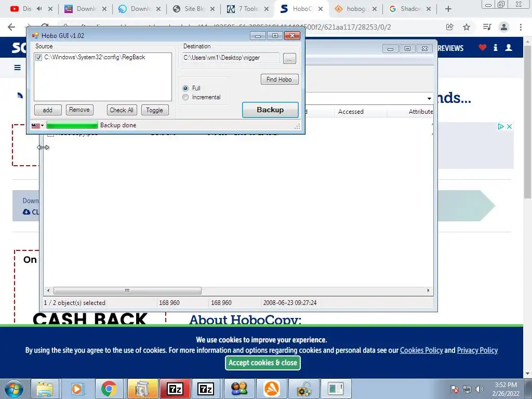
Task: Click the user account icon in site header
Action: pos(509,47)
